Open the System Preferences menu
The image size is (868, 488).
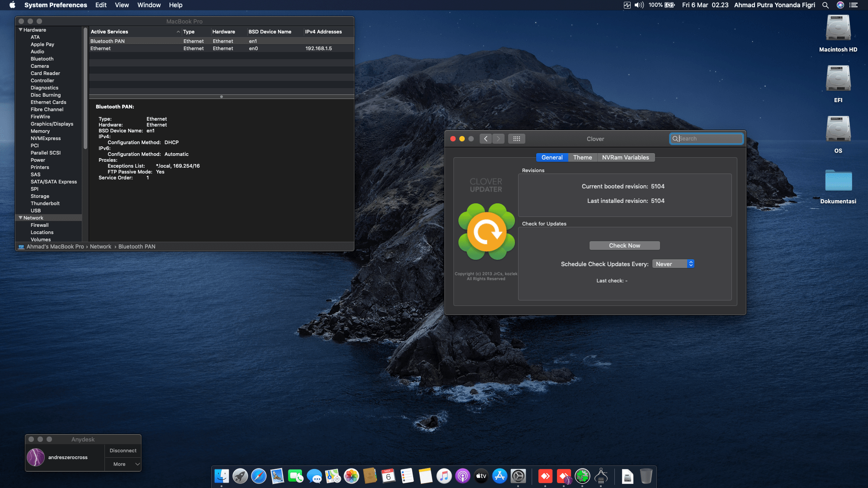click(56, 5)
